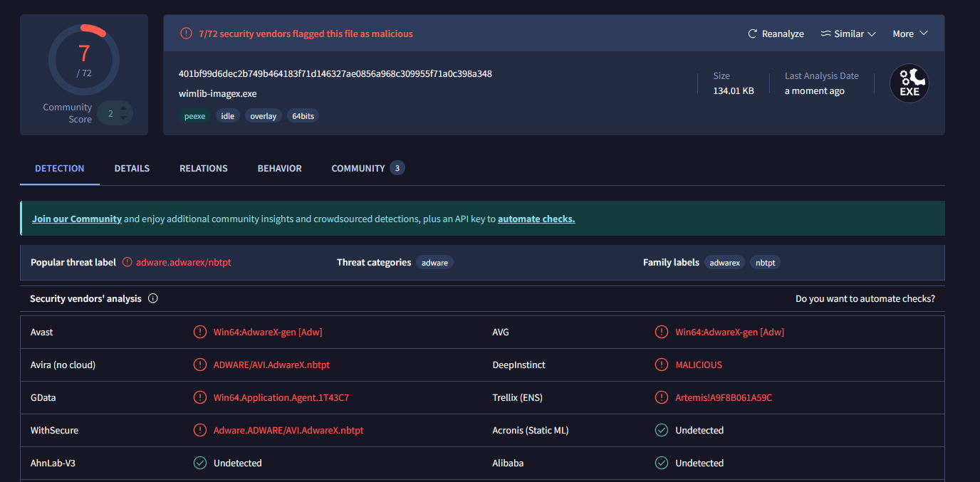
Task: Click the ADWARE/AVI.AdwareX.nbtpt Avira result
Action: [271, 365]
